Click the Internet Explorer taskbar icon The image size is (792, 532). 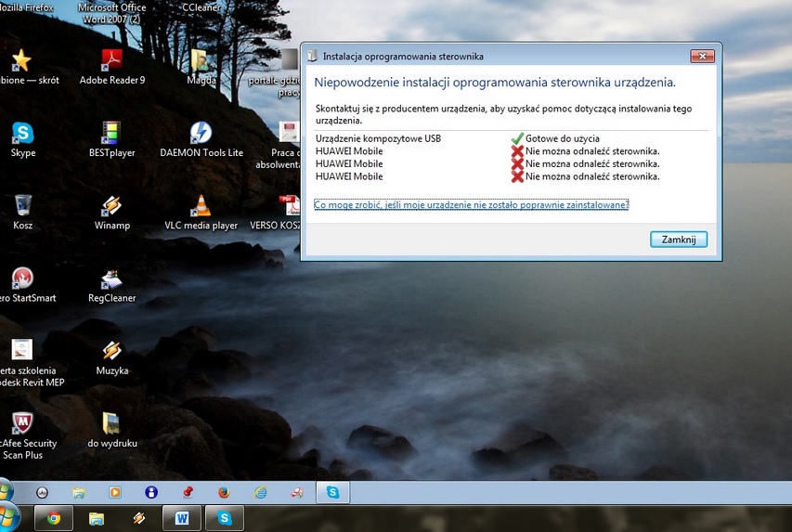click(x=260, y=492)
